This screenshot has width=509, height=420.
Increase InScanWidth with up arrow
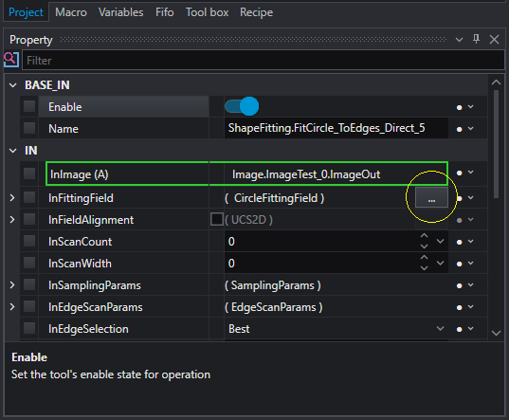point(424,258)
